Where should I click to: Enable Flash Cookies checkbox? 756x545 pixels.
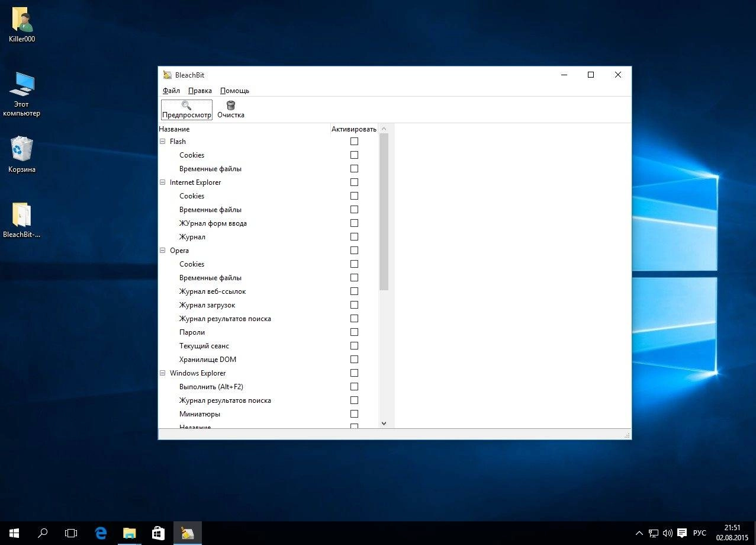coord(354,155)
